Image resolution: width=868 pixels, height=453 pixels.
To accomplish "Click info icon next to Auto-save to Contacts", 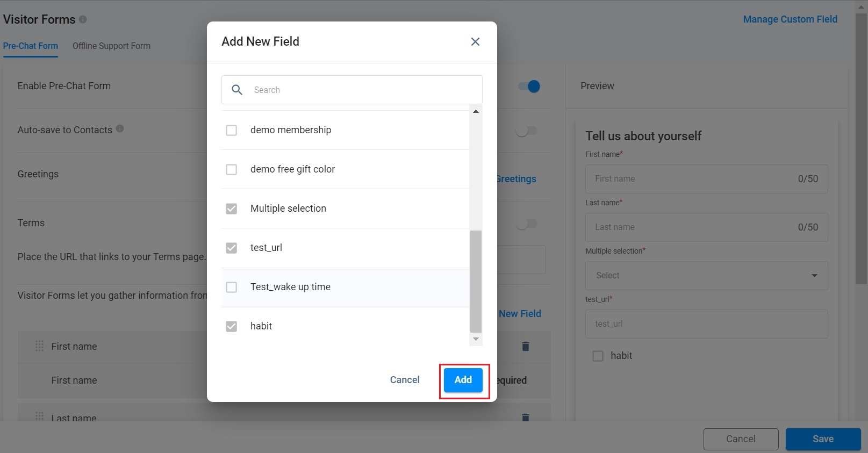I will tap(120, 128).
